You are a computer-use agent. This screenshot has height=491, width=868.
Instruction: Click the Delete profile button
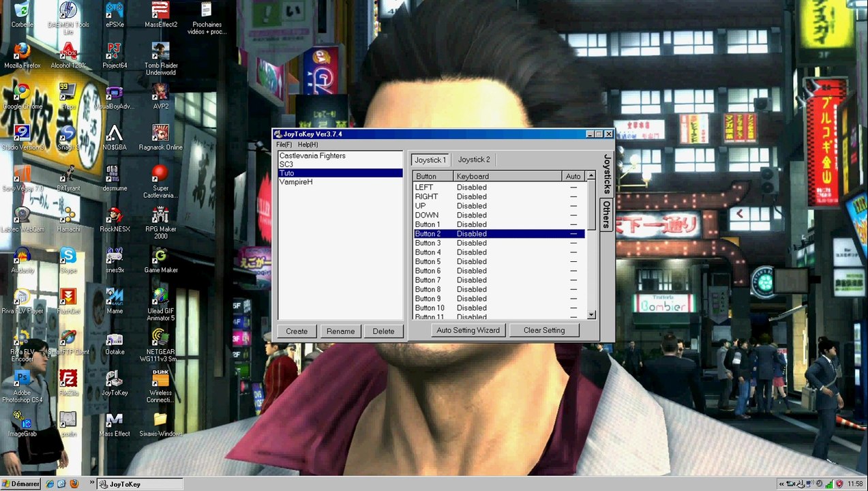click(383, 331)
